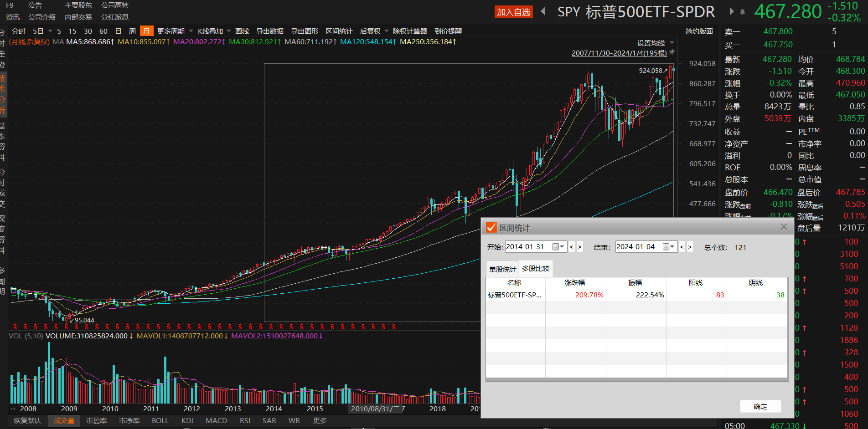This screenshot has height=429, width=868.
Task: Go to the next stock arrow
Action: pyautogui.click(x=732, y=11)
